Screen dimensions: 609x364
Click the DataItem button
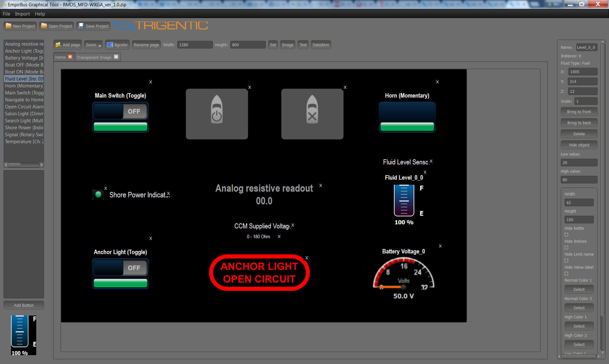[x=321, y=45]
